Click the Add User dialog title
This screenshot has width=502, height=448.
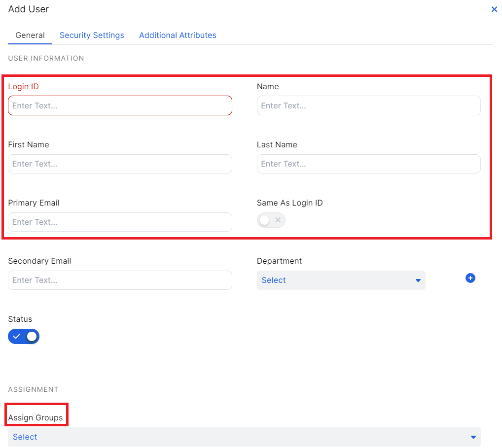29,9
